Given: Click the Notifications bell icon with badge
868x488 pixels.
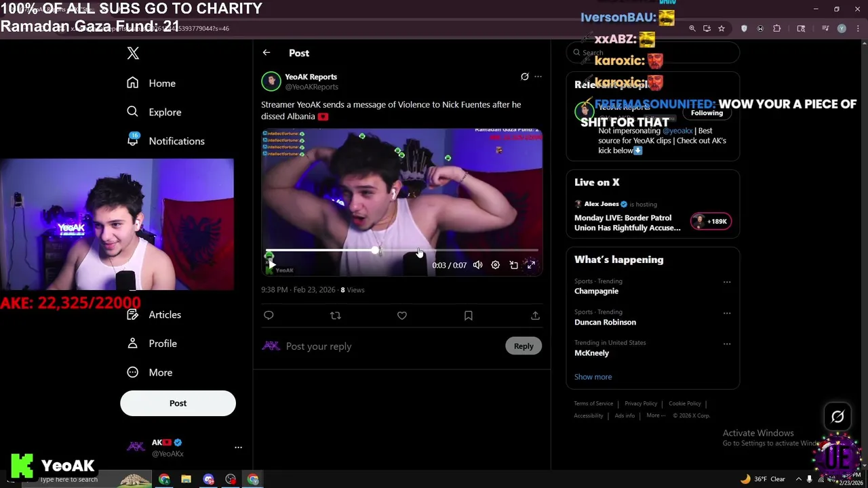Looking at the screenshot, I should click(133, 140).
